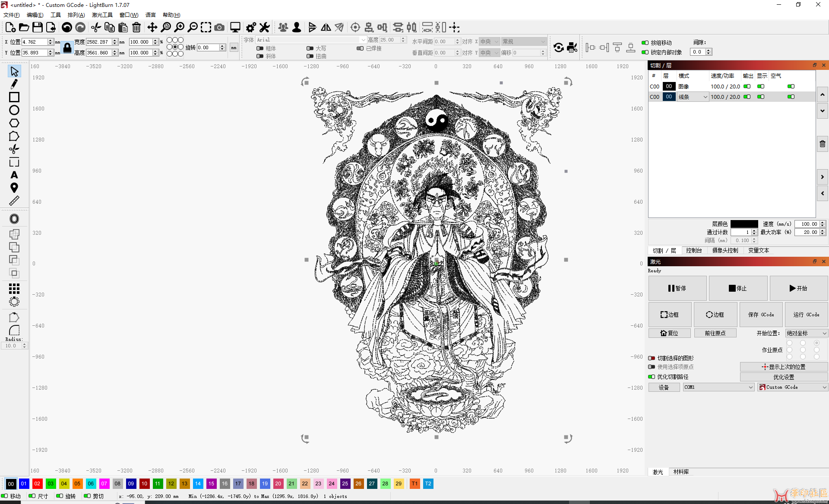Click the 旋转 rotation input field
Image resolution: width=829 pixels, height=504 pixels.
click(208, 47)
